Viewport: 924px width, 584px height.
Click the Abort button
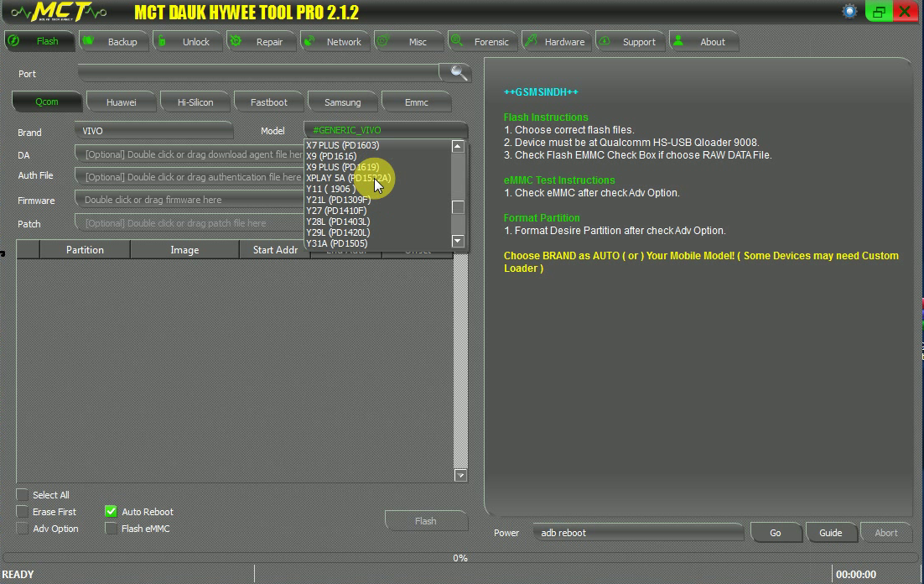[885, 533]
